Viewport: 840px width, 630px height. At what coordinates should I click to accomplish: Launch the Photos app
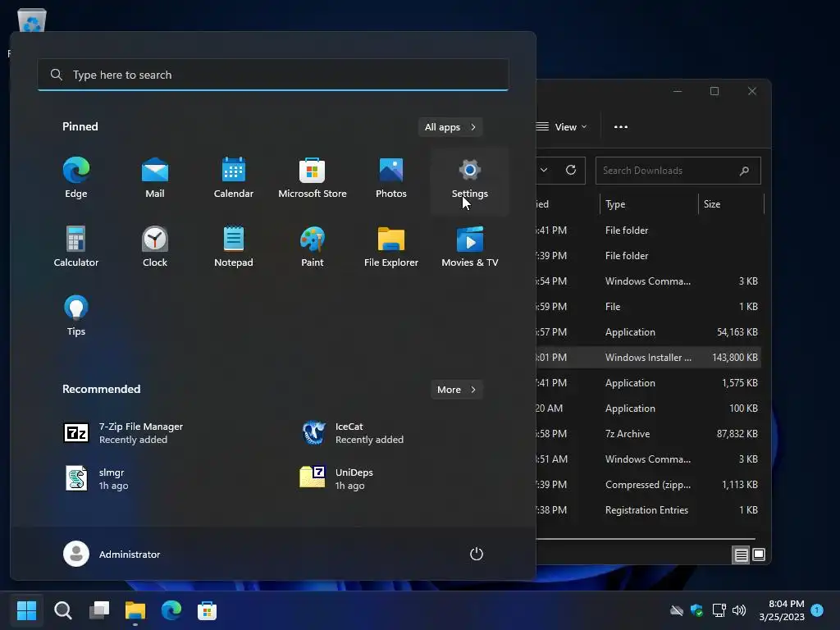391,178
